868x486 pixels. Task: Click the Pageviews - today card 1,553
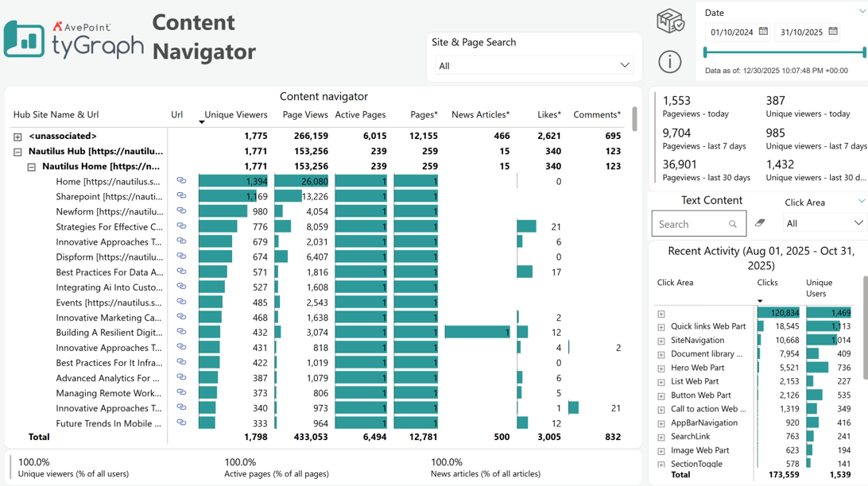coord(696,106)
